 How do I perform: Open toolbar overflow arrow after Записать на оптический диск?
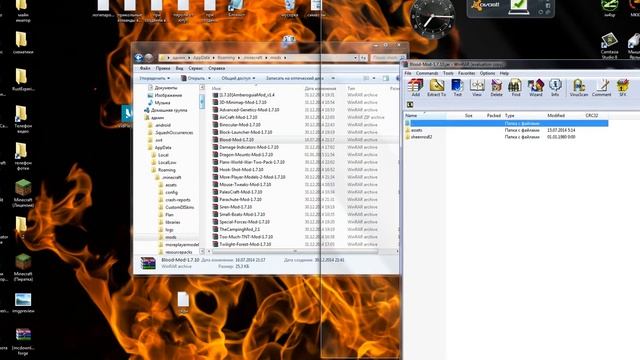click(x=333, y=78)
